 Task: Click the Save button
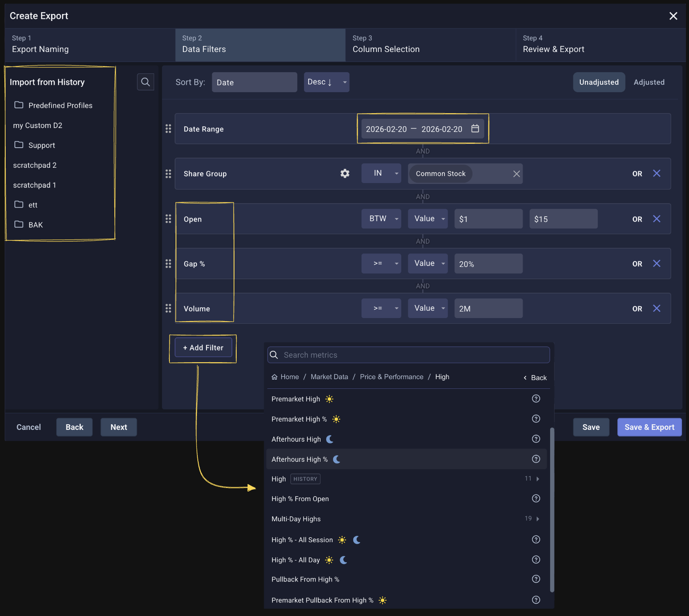coord(591,427)
